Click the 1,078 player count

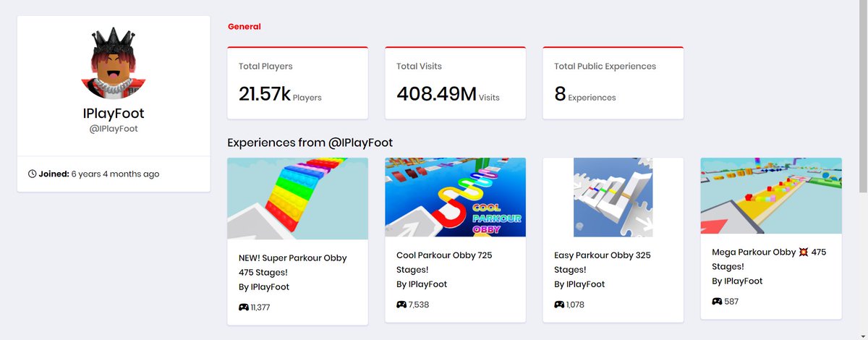tap(575, 305)
